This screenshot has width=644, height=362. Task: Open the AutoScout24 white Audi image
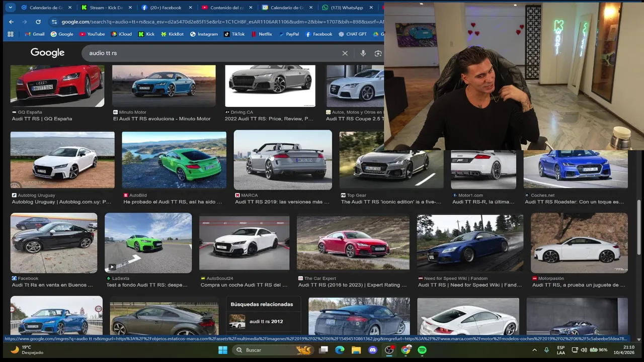pos(244,243)
